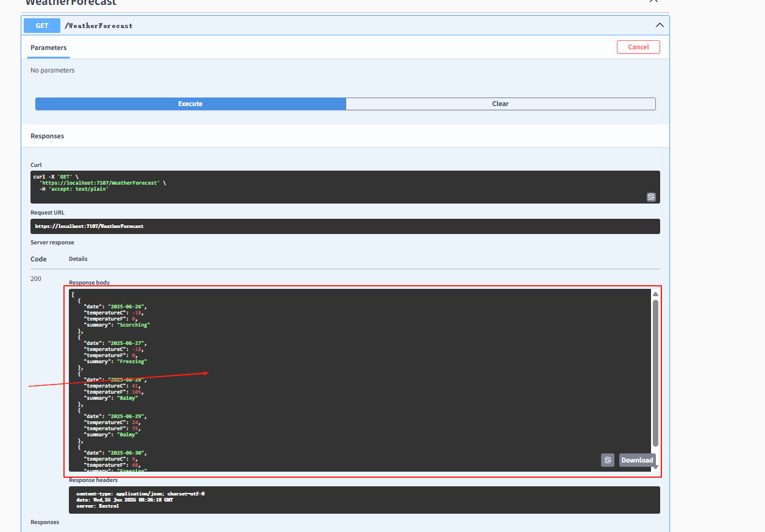Image resolution: width=765 pixels, height=532 pixels.
Task: Execute the WeatherForecast request
Action: click(190, 104)
